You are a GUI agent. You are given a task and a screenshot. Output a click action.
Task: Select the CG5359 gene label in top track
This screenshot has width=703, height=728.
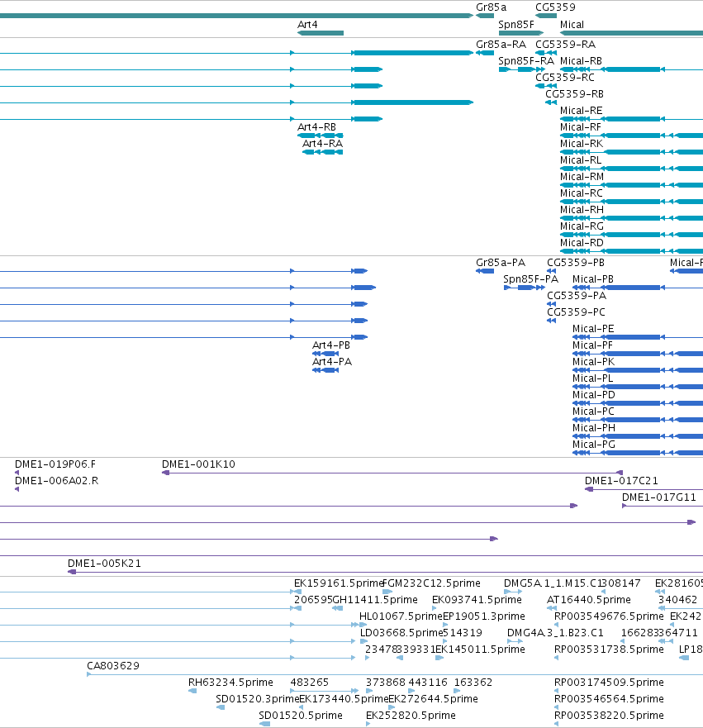tap(555, 7)
